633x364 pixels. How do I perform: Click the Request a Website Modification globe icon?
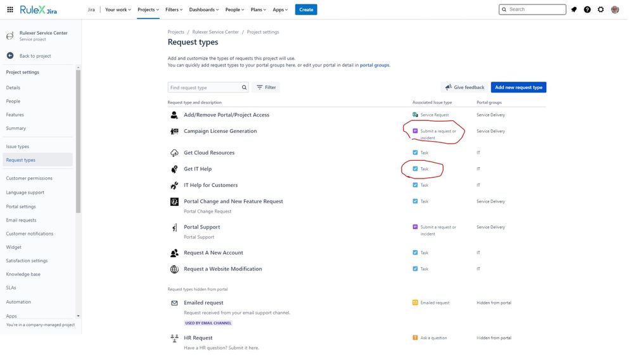[x=174, y=269]
